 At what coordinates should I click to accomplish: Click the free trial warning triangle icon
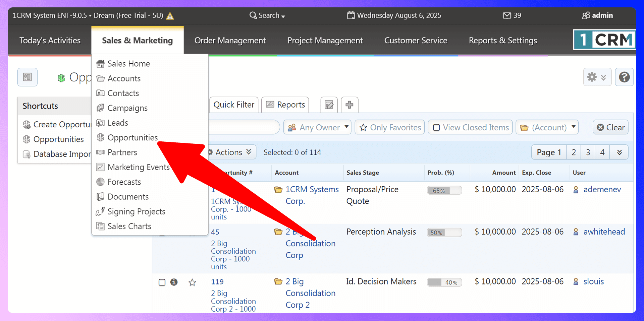pos(170,16)
